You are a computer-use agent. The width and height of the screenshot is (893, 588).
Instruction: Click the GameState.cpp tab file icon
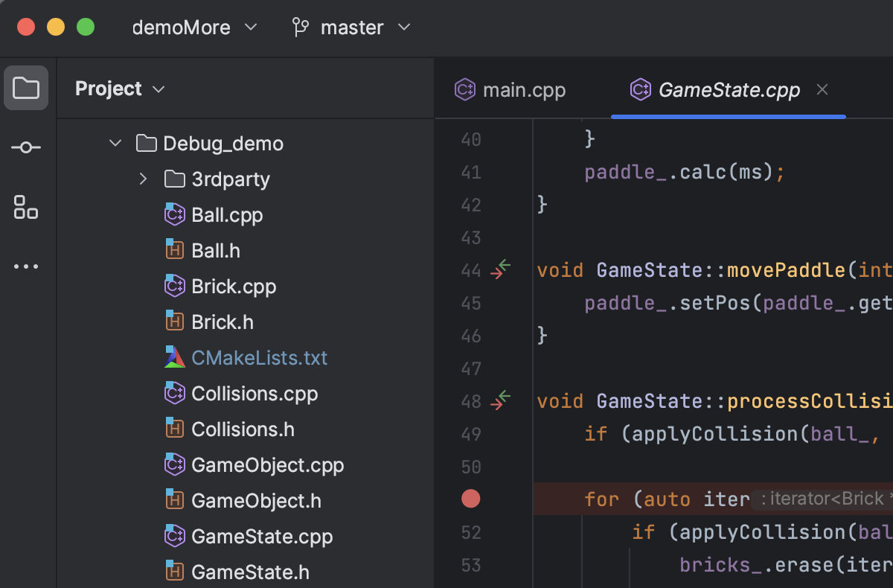pos(641,90)
